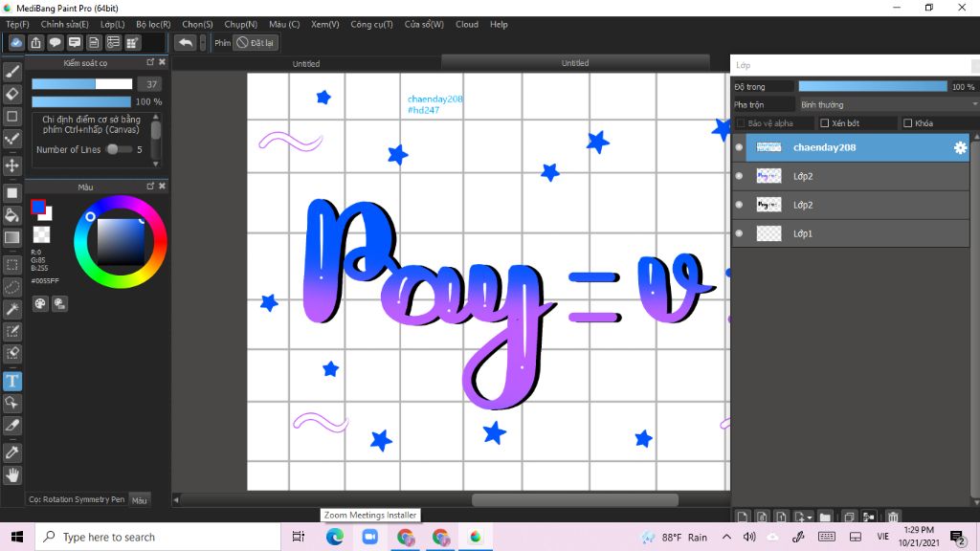
Task: Switch to the second Untitled tab
Action: click(x=575, y=62)
